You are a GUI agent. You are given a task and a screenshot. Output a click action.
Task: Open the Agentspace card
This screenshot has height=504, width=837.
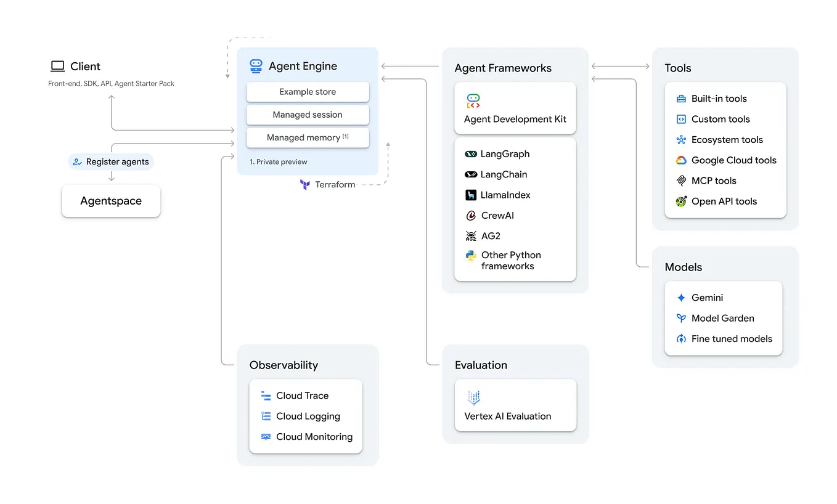[110, 201]
